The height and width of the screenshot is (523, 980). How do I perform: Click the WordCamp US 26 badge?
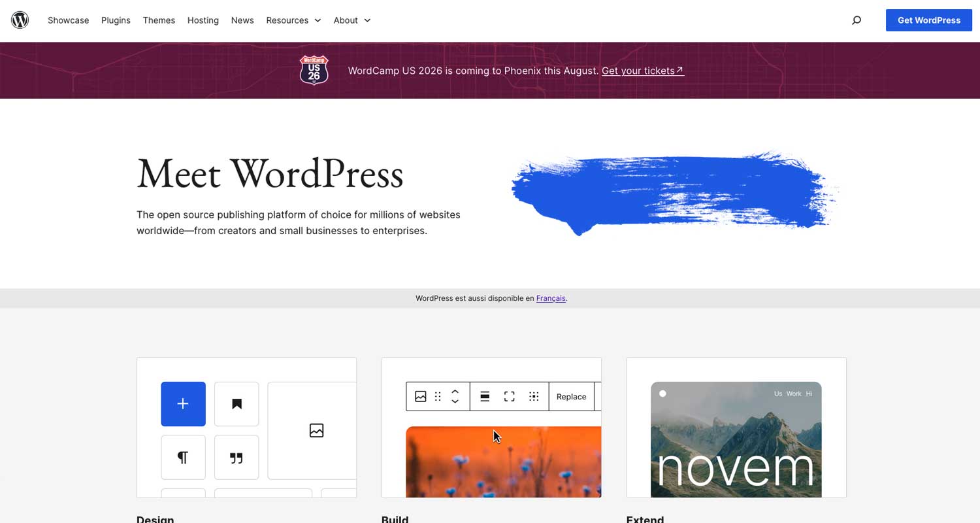pyautogui.click(x=314, y=70)
